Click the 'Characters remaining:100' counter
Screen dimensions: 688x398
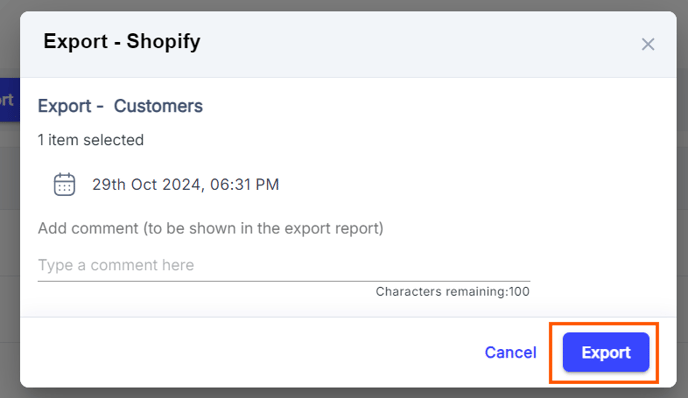coord(452,292)
